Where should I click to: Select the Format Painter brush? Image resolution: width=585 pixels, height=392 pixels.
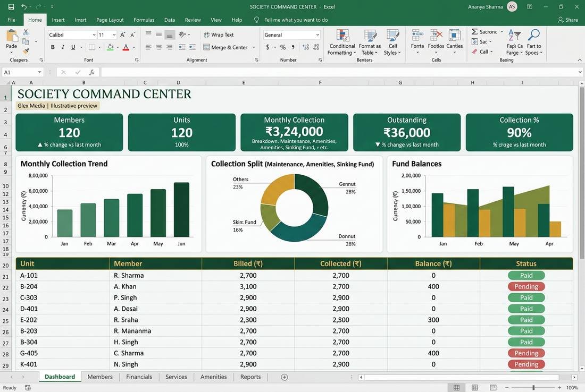click(x=26, y=50)
